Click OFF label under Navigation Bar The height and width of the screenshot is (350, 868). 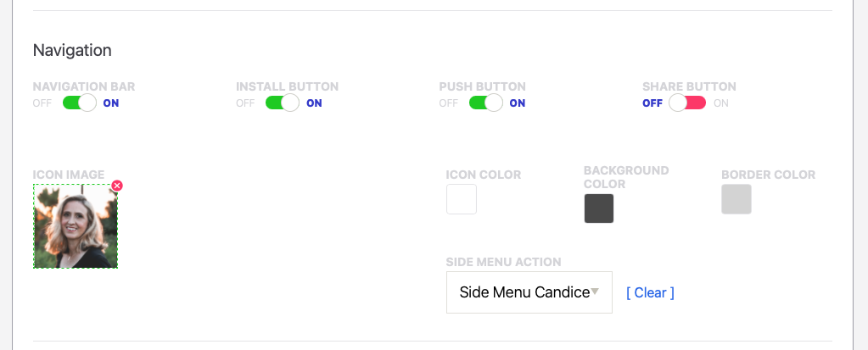[42, 103]
